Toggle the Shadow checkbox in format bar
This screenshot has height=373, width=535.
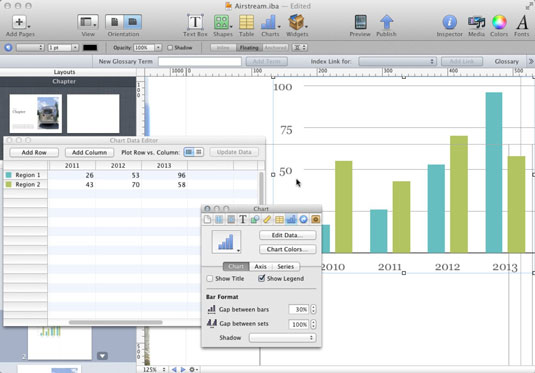[170, 48]
